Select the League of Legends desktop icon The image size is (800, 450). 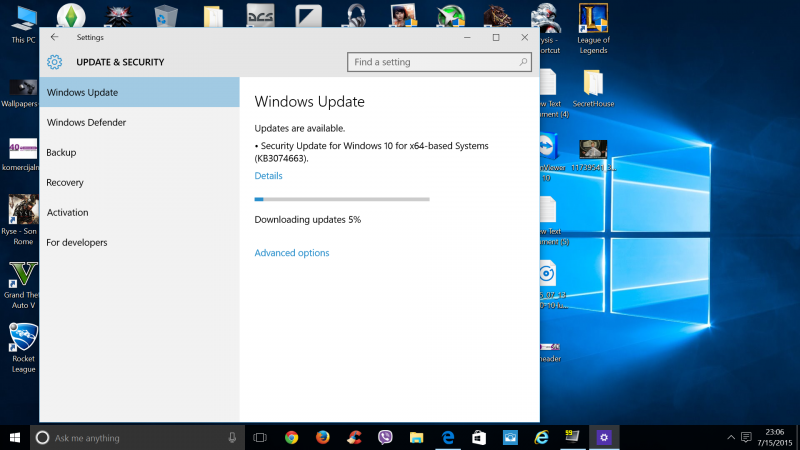593,29
